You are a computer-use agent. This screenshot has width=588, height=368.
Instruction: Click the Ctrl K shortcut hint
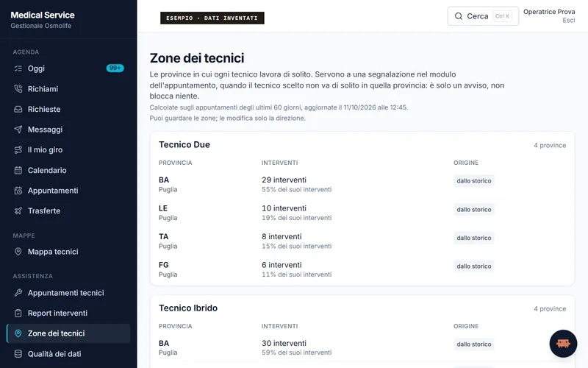coord(502,16)
